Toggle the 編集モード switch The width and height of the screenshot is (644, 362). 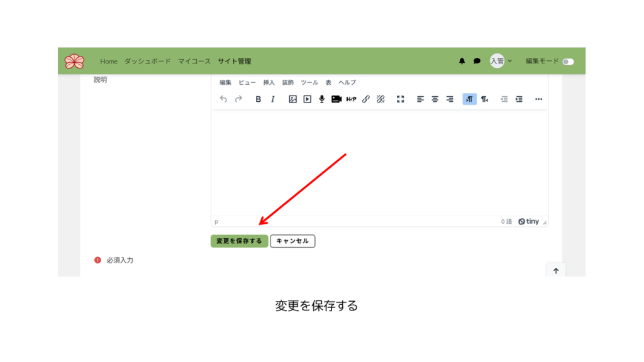tap(568, 62)
